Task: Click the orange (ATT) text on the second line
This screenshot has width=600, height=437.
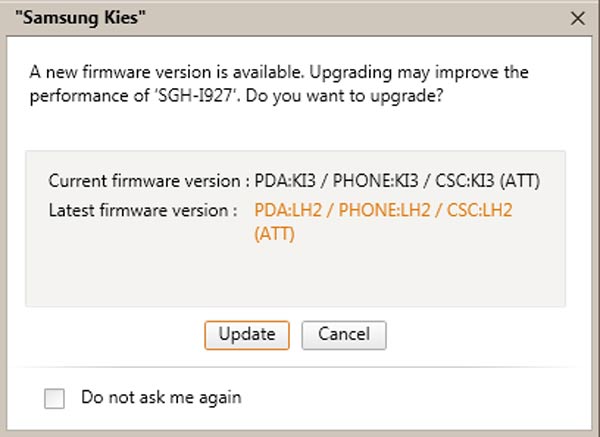Action: point(275,235)
